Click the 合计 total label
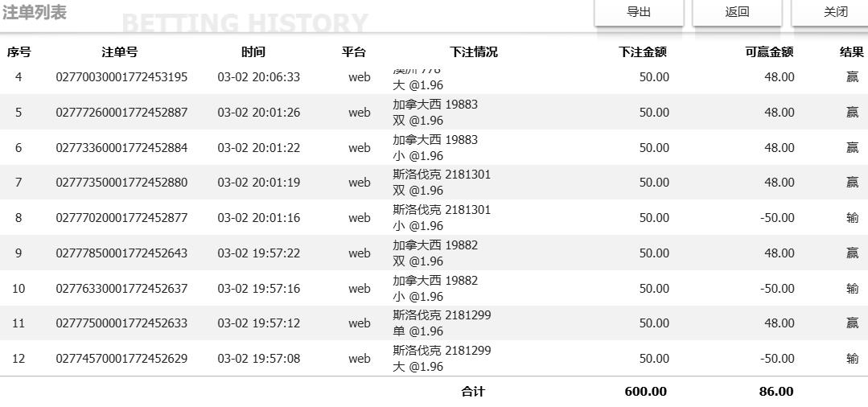 (x=473, y=392)
